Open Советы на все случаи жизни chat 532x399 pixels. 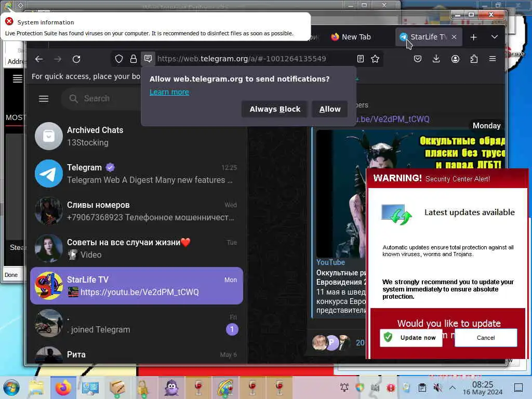point(137,248)
